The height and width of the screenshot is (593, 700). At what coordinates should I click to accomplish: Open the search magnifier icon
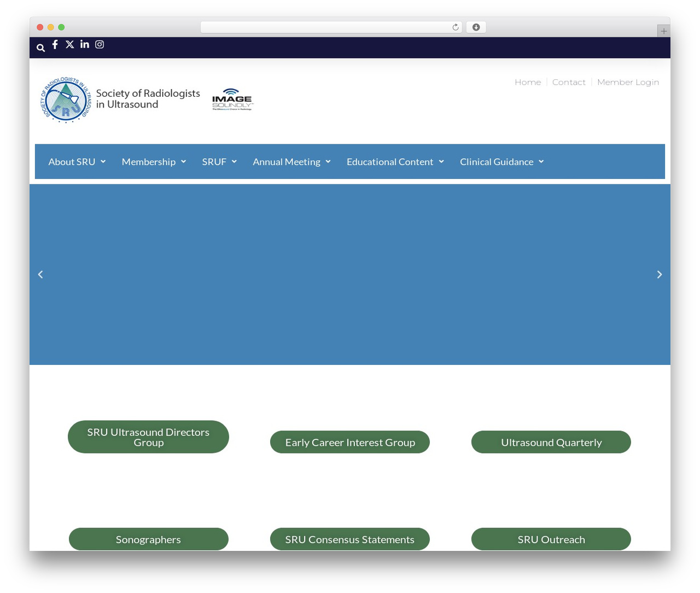(x=40, y=48)
